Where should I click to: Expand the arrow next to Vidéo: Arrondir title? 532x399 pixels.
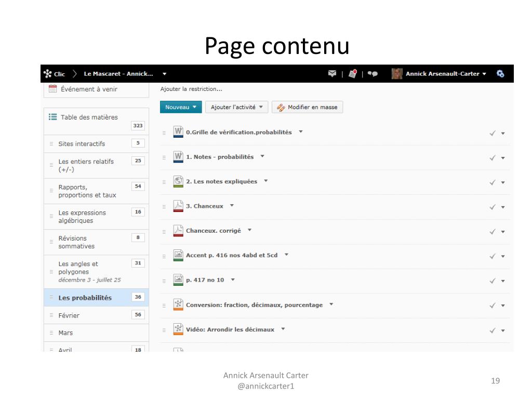click(x=283, y=329)
